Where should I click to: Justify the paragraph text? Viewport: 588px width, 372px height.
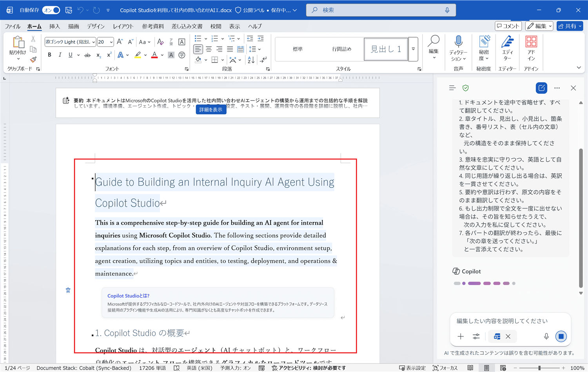tap(230, 49)
